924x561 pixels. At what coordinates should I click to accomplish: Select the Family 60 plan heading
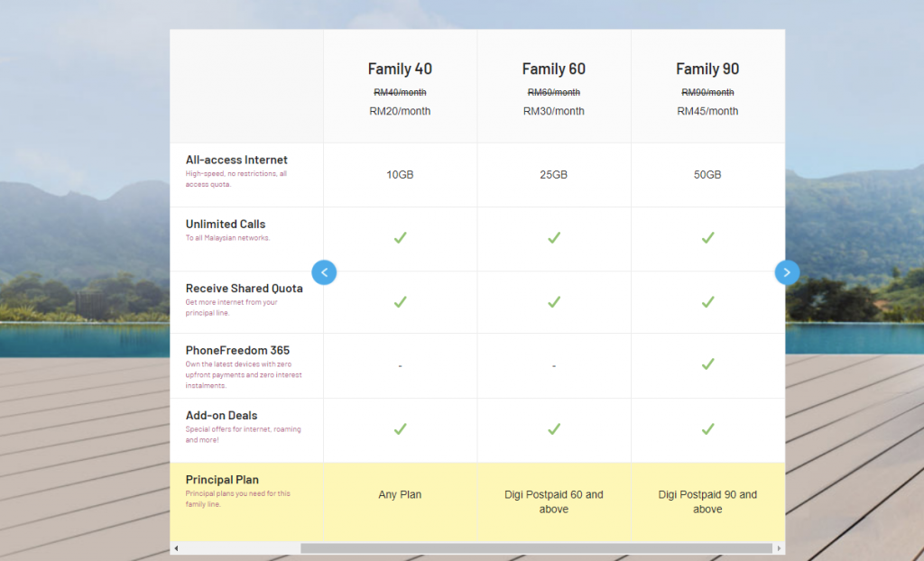tap(554, 69)
